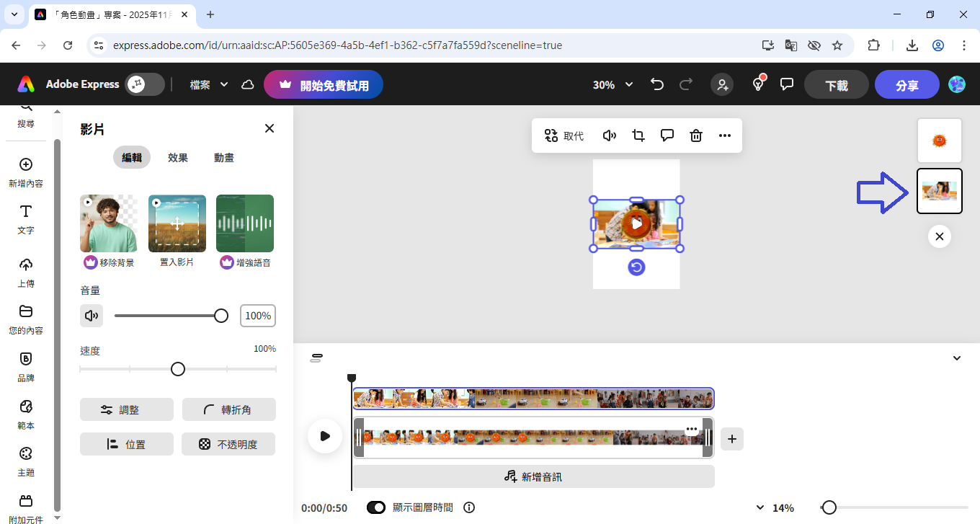Click the invite collaborator icon
Viewport: 980px width, 524px height.
tap(721, 84)
